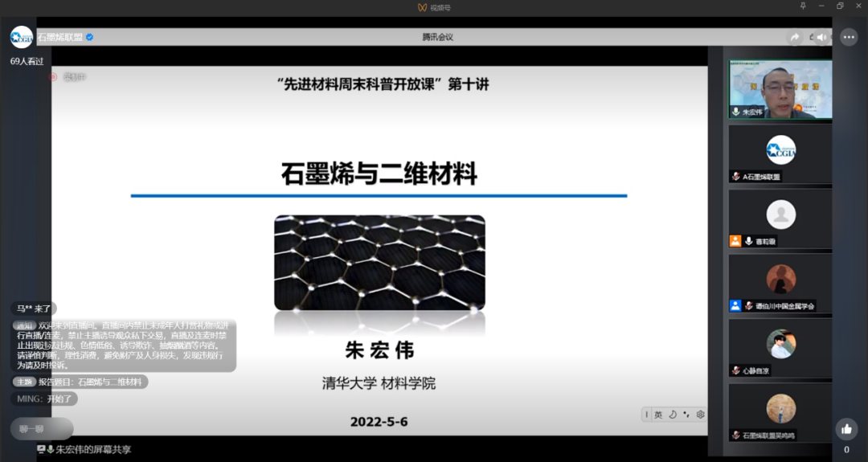The width and height of the screenshot is (868, 462).
Task: Click the 马** 来了 join message
Action: (33, 309)
